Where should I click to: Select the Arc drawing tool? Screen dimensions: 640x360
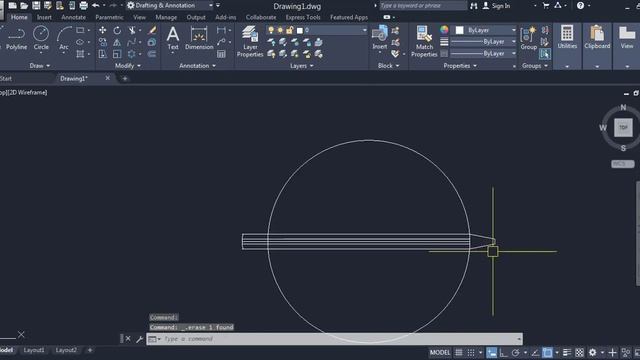pyautogui.click(x=64, y=38)
